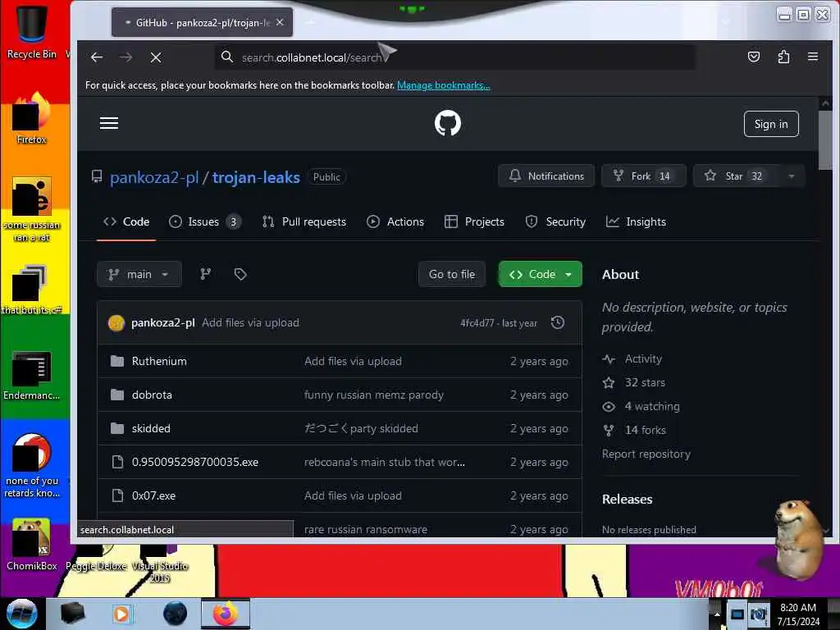Click media player icon in taskbar
Screen dimensions: 840x630
121,614
